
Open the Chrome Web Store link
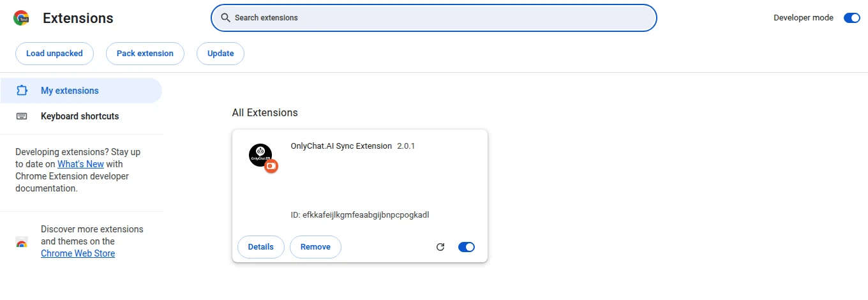pos(78,253)
